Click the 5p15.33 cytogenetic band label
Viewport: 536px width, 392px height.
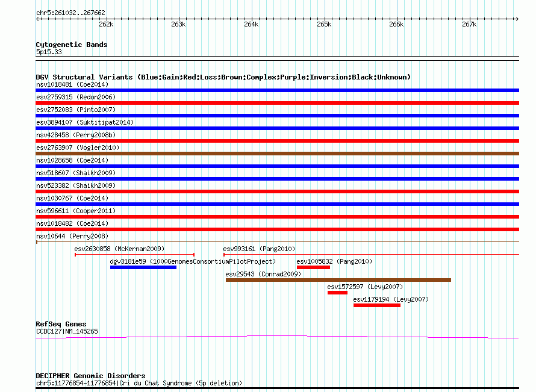(49, 52)
